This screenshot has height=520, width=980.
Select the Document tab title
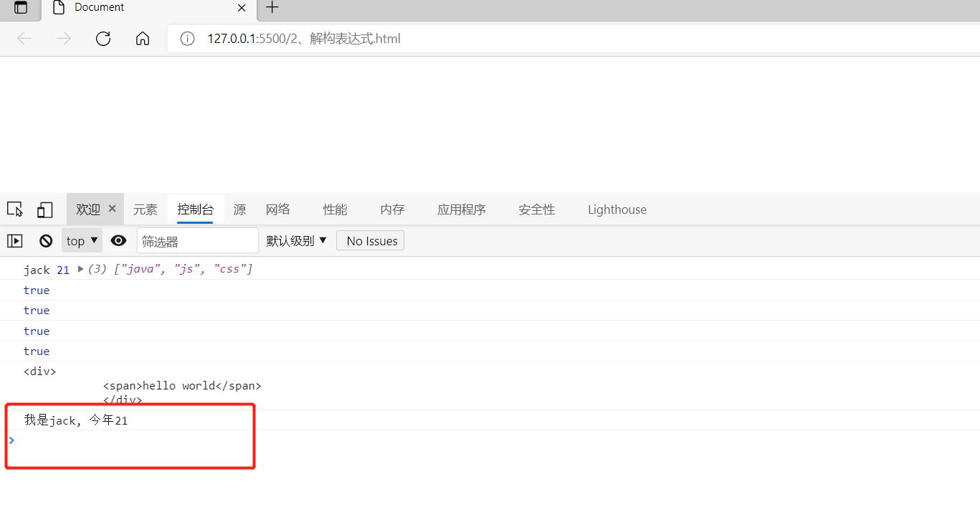(x=99, y=8)
